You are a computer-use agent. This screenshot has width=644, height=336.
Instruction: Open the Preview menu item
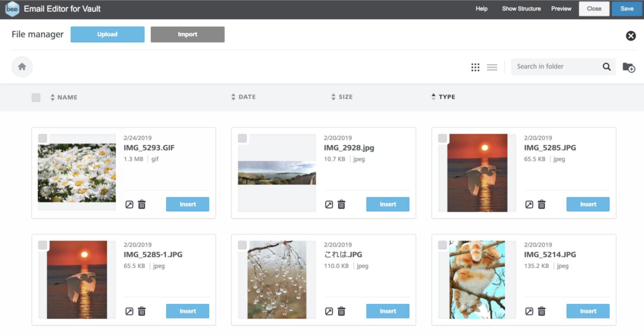coord(561,9)
